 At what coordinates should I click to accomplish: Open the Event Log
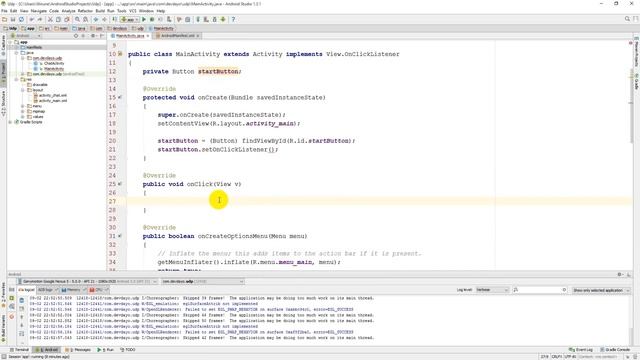581,350
